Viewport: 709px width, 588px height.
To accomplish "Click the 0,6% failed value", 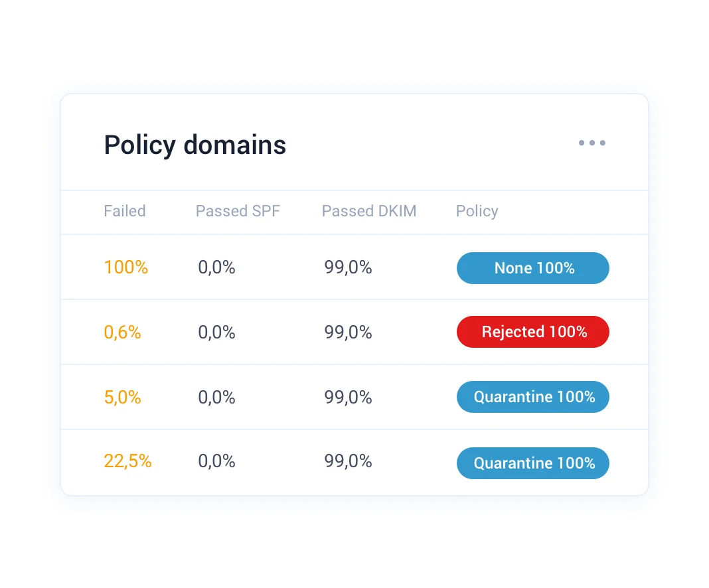I will tap(123, 332).
